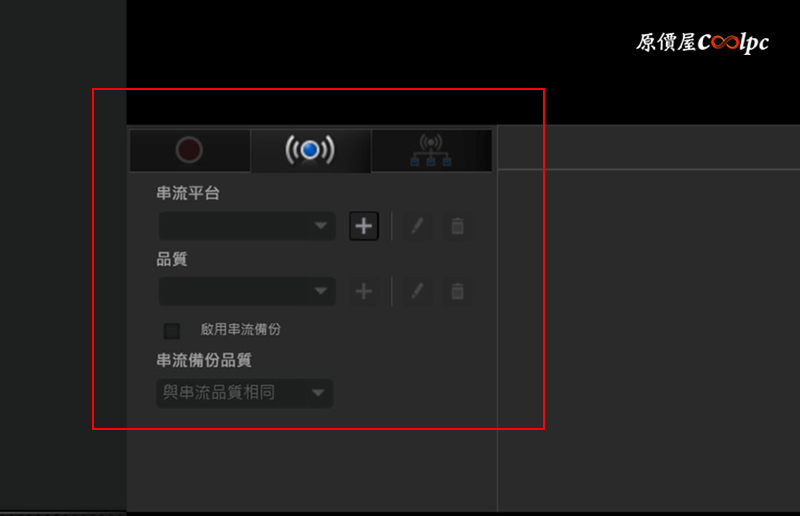Click the 串流備份品質 section label

[204, 360]
